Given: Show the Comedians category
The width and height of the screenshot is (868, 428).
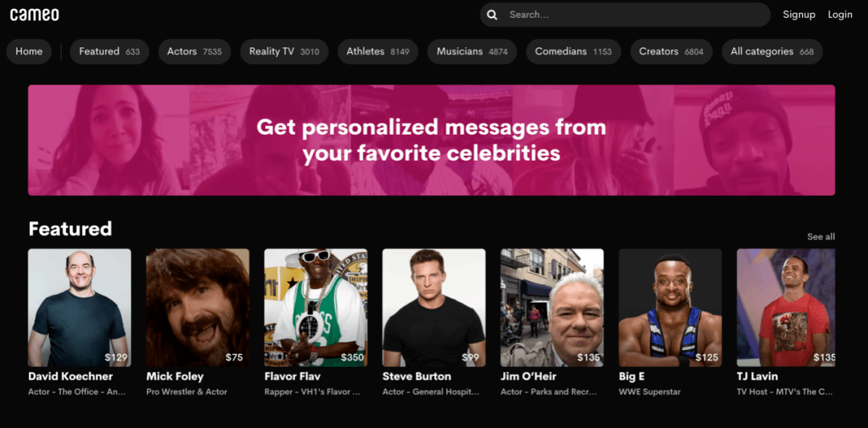Looking at the screenshot, I should coord(573,51).
